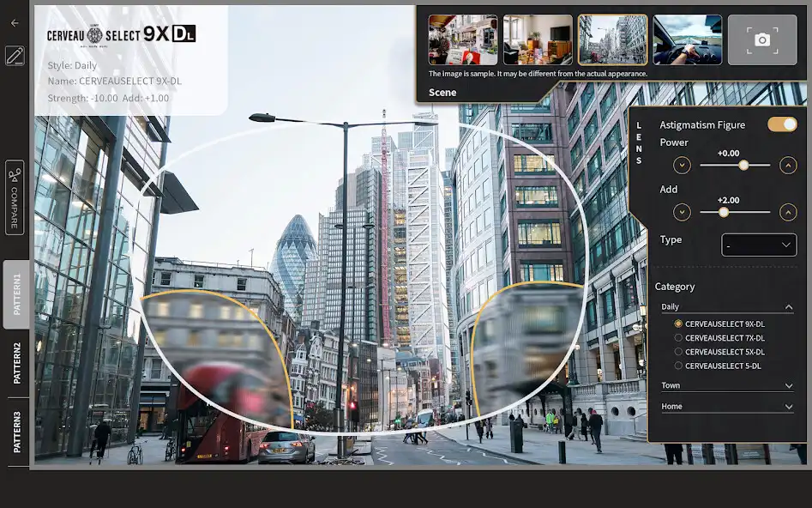Decrease Power with the down arrow

pos(682,166)
